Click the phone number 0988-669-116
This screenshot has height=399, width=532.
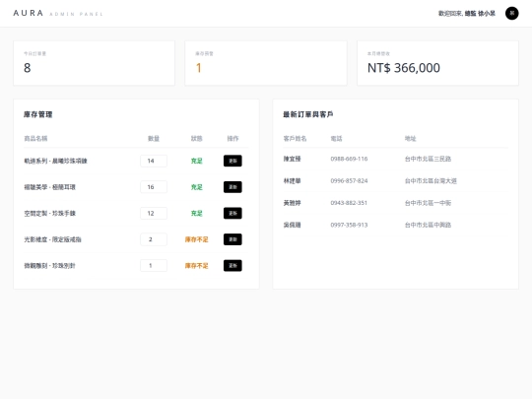(x=349, y=159)
